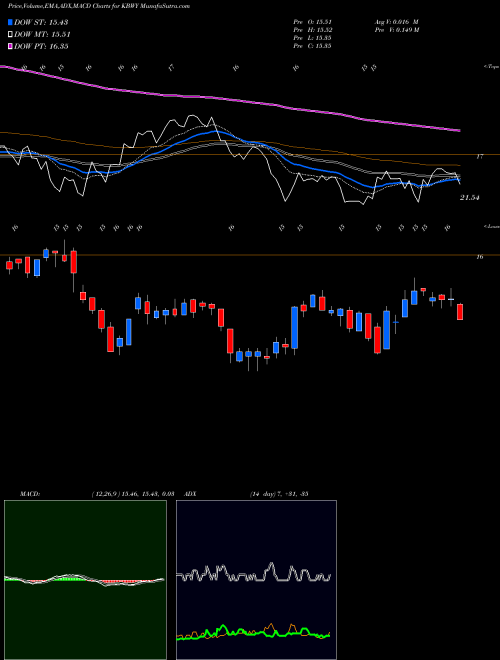Click the last red candlestick on the right
This screenshot has width=500, height=660.
click(x=460, y=312)
